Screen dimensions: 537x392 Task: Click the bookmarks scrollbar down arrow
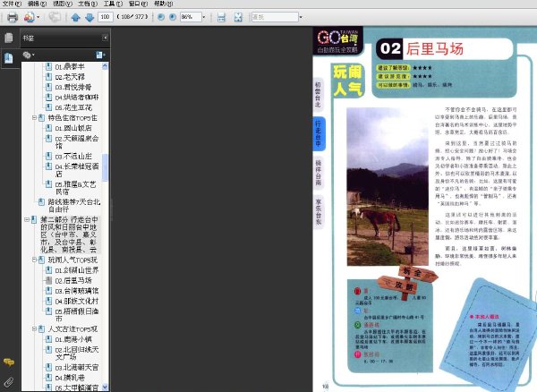(x=105, y=387)
